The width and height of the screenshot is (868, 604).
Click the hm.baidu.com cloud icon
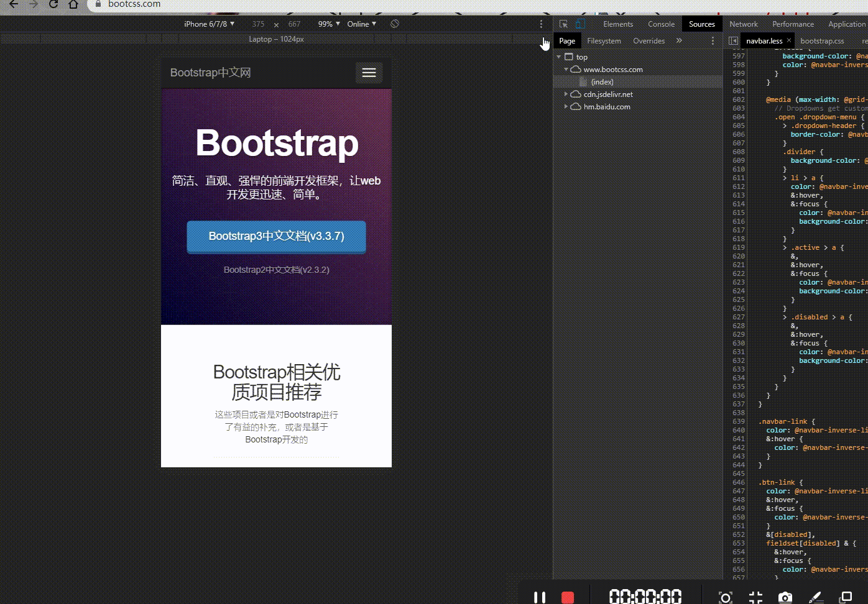pos(576,106)
